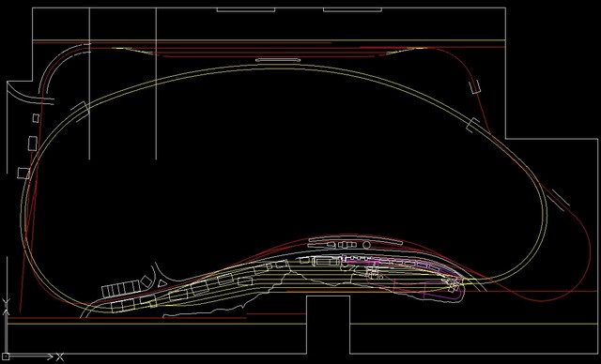Pick the row of terraced rectangles

[121, 289]
